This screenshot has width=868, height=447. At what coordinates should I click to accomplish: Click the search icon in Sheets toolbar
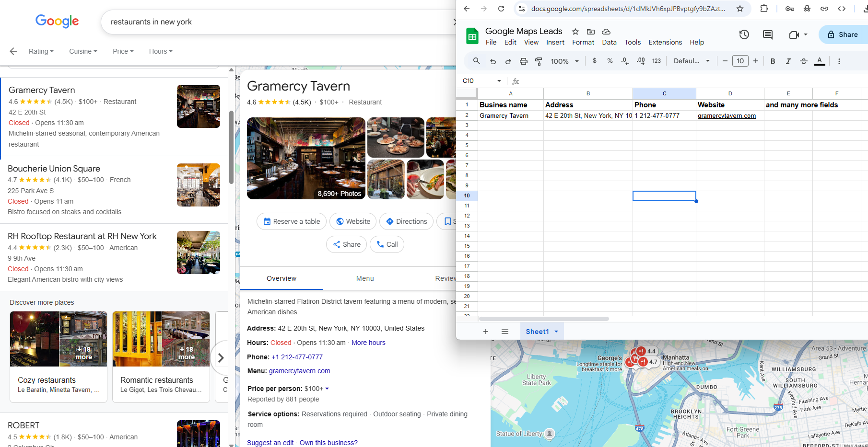pos(476,61)
